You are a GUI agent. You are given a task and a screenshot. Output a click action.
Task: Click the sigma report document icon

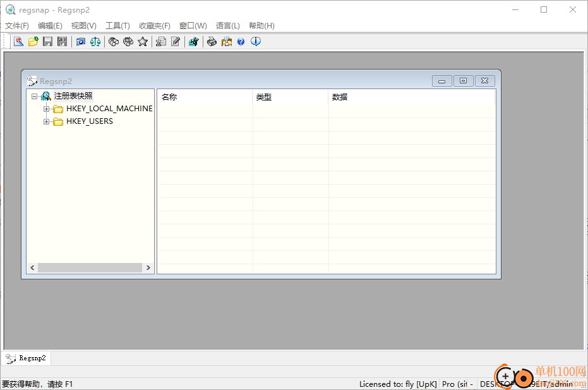coord(161,42)
